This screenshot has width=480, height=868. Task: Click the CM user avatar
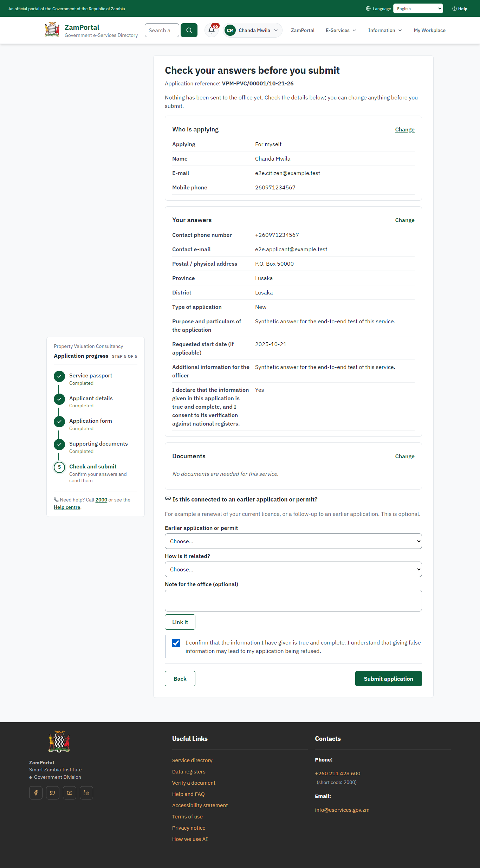click(x=230, y=30)
